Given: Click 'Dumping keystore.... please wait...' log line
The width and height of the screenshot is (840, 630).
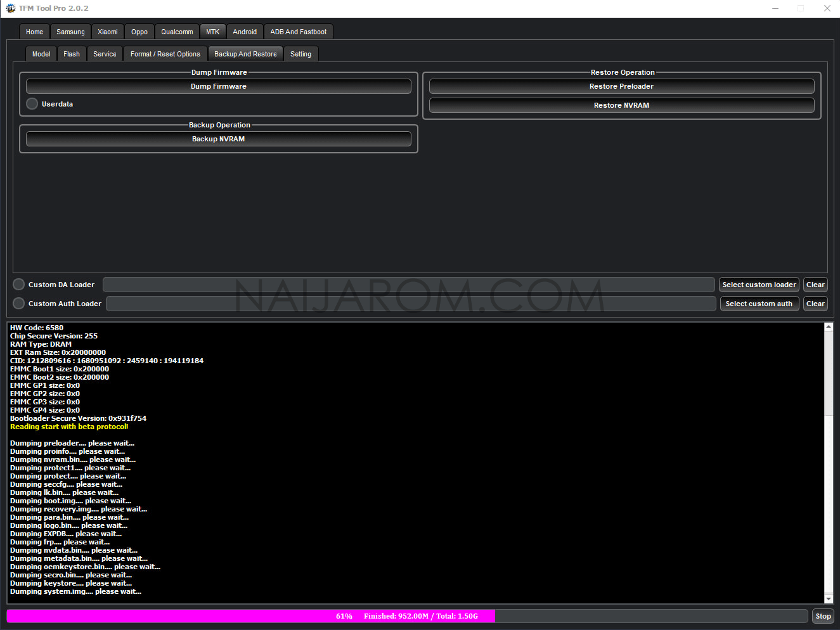Looking at the screenshot, I should [x=71, y=583].
